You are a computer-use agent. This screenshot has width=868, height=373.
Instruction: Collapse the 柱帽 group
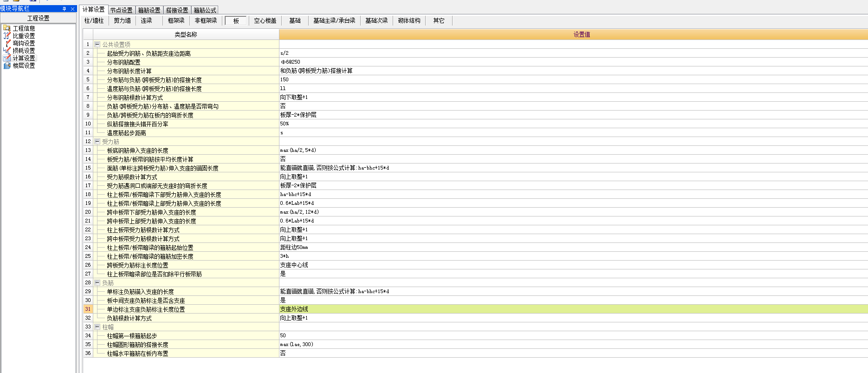(x=97, y=327)
